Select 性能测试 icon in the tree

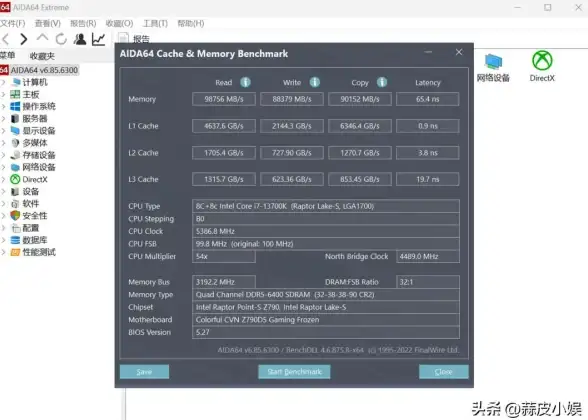[15, 252]
